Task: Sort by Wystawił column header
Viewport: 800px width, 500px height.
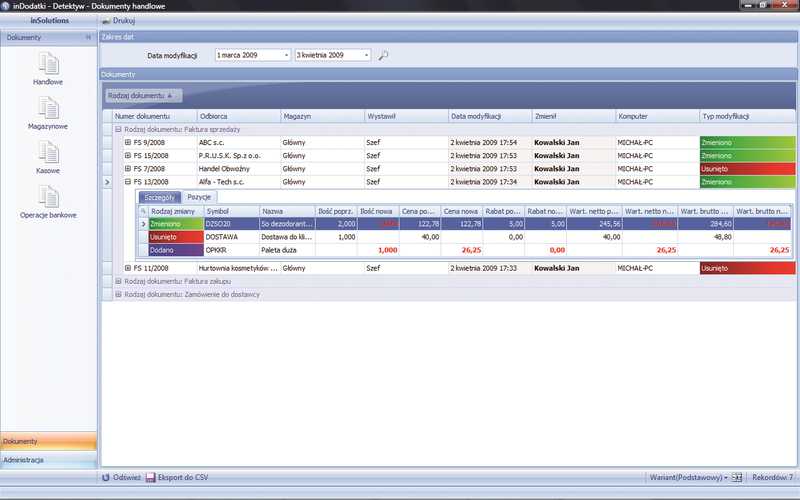Action: coord(406,116)
